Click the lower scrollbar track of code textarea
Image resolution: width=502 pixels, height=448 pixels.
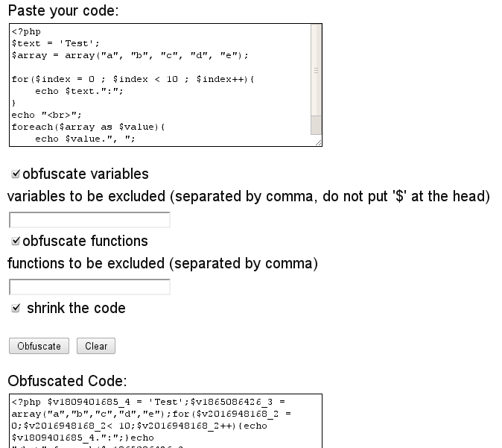click(316, 125)
